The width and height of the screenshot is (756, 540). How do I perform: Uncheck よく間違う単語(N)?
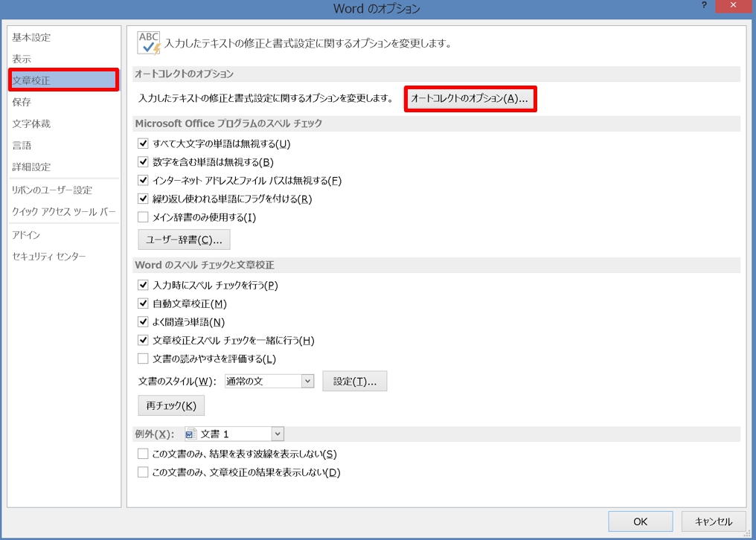(143, 321)
